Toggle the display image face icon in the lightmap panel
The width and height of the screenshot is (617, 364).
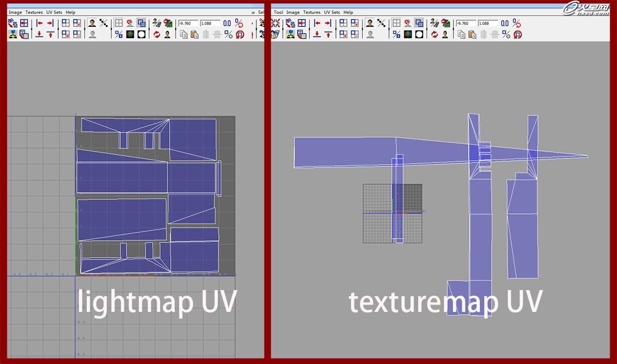[x=92, y=23]
